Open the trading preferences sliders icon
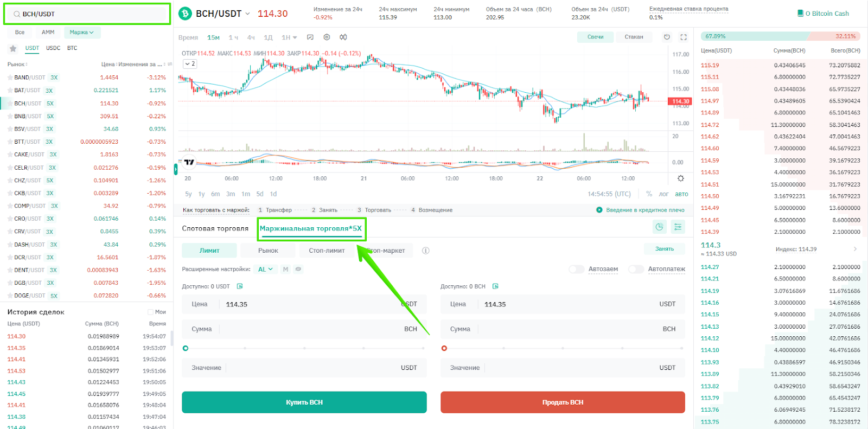The width and height of the screenshot is (868, 429). click(x=678, y=227)
